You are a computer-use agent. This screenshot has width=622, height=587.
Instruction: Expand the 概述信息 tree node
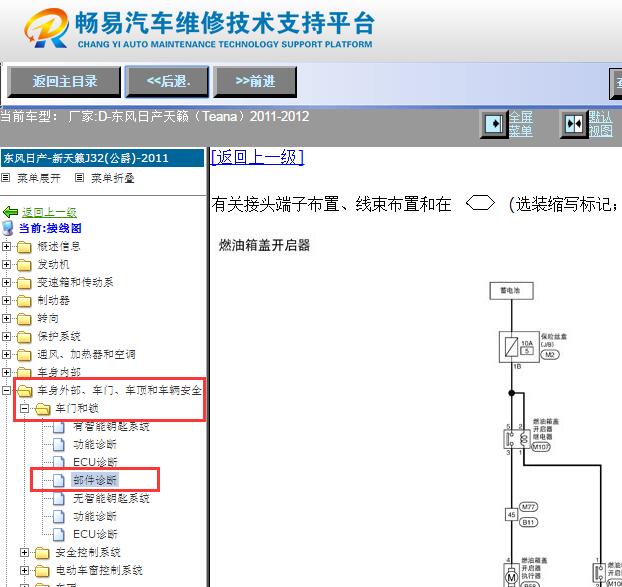(6, 246)
